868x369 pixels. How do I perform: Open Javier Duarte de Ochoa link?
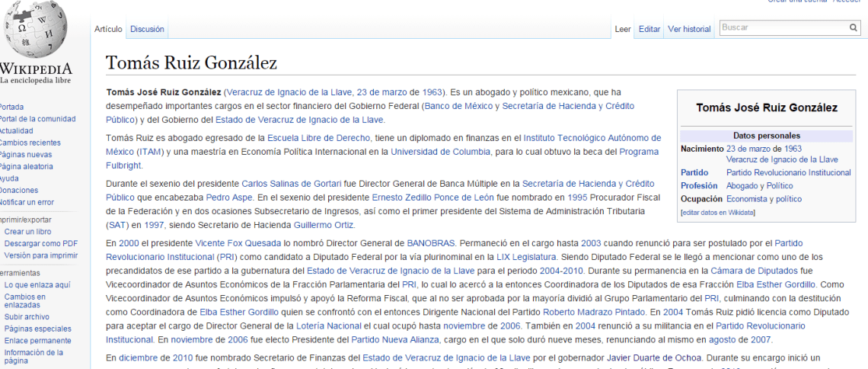click(655, 358)
